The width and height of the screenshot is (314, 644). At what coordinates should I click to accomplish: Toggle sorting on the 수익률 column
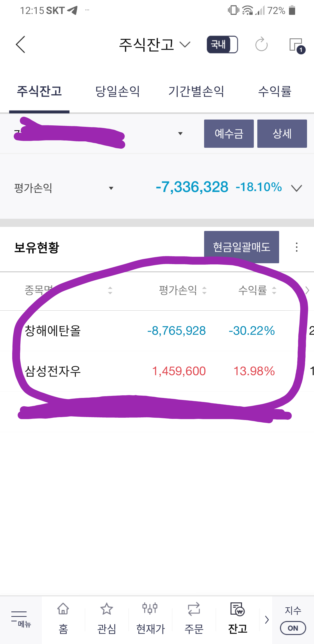(x=274, y=290)
